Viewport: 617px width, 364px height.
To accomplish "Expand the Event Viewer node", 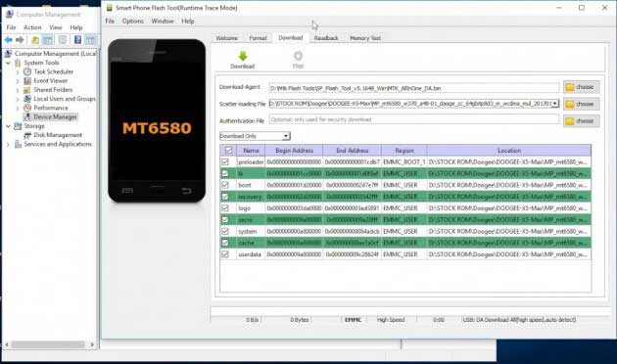I will point(18,80).
